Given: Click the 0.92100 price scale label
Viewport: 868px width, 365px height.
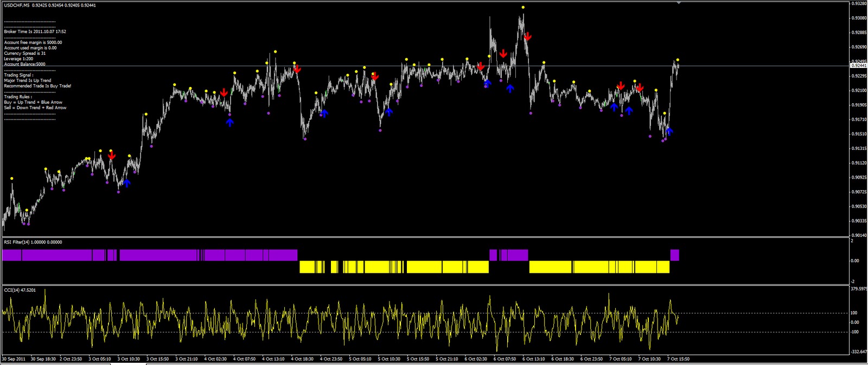Looking at the screenshot, I should [x=859, y=90].
